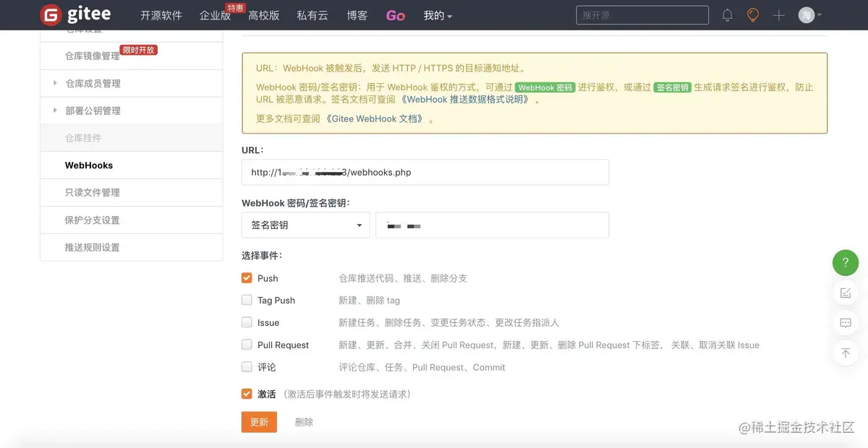Open 私有云 in top navigation
Screen dimensions: 868x448
click(312, 15)
